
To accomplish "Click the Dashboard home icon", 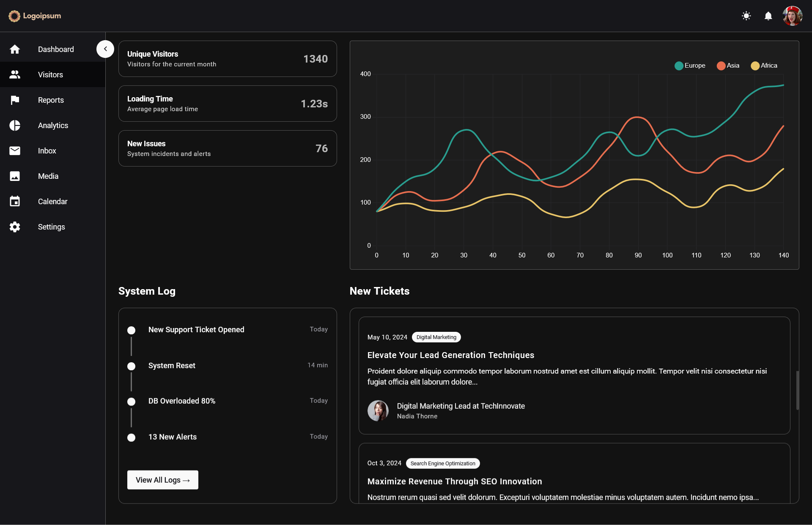I will pos(15,49).
